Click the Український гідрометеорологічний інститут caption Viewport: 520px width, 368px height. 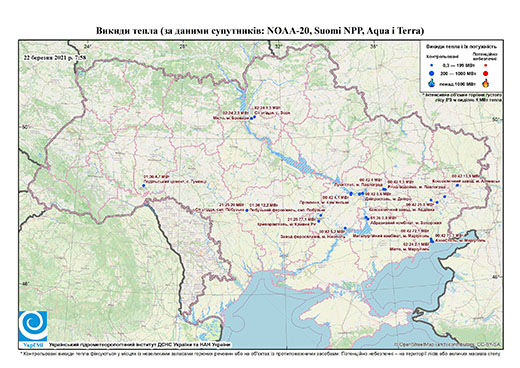pos(140,345)
